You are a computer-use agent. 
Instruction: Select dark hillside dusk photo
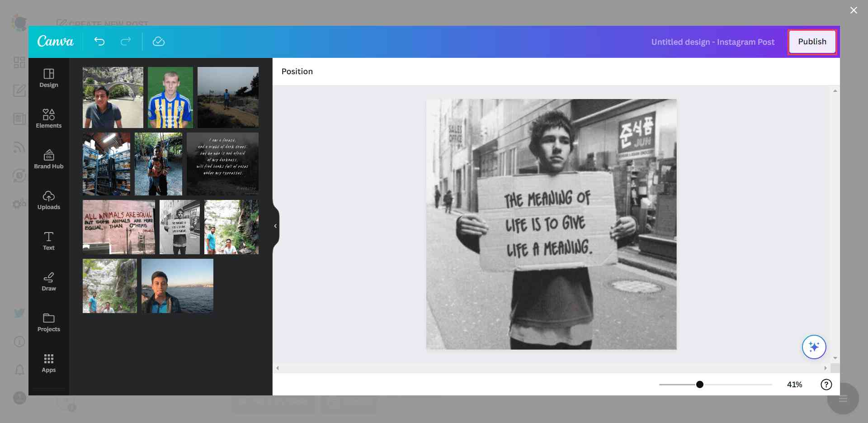228,97
